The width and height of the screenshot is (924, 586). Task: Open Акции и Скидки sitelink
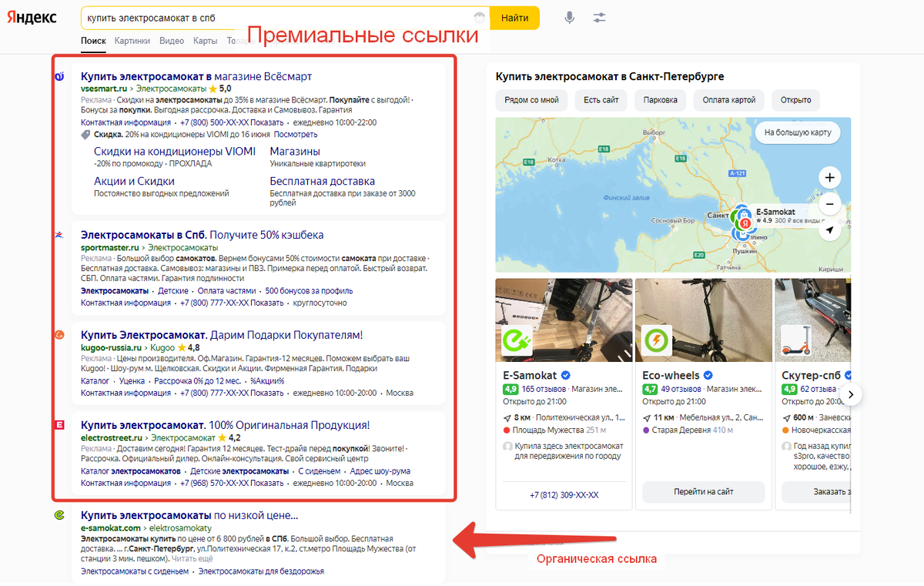click(134, 181)
